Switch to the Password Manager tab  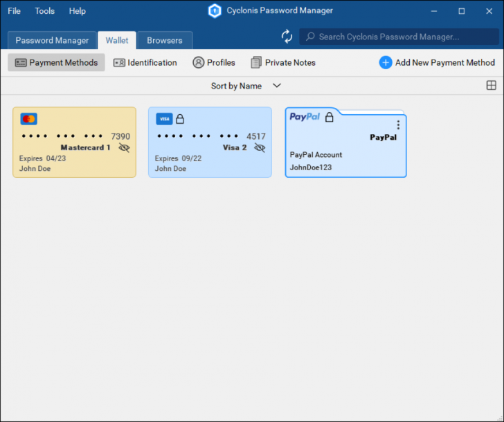pyautogui.click(x=52, y=40)
